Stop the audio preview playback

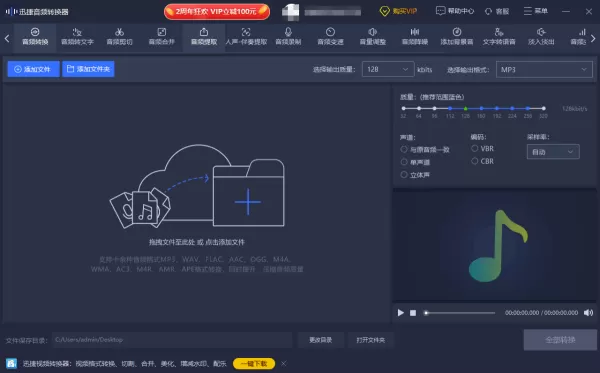click(x=413, y=313)
